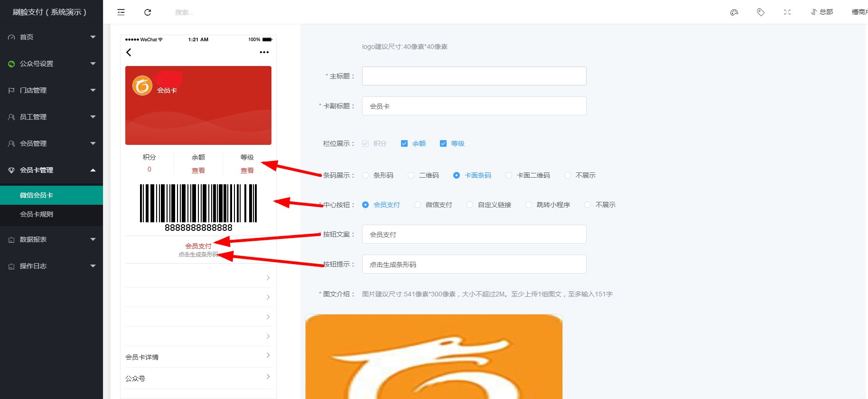Screen dimensions: 868x399
Task: Select the 二维码 radio option
Action: (x=411, y=175)
